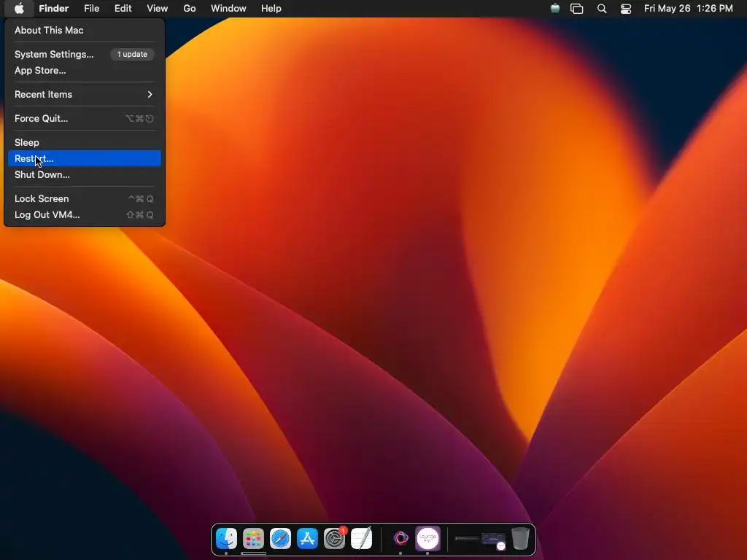Screen dimensions: 747x560
Task: Open the Screen Mirroring menu bar icon
Action: pos(577,9)
